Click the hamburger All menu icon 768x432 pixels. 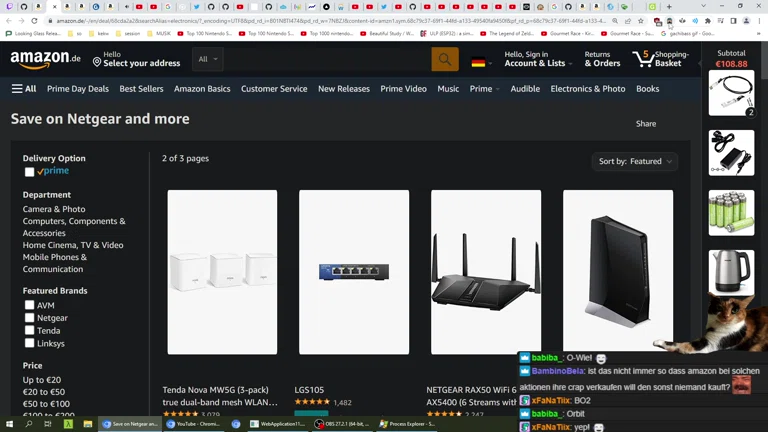coord(17,89)
